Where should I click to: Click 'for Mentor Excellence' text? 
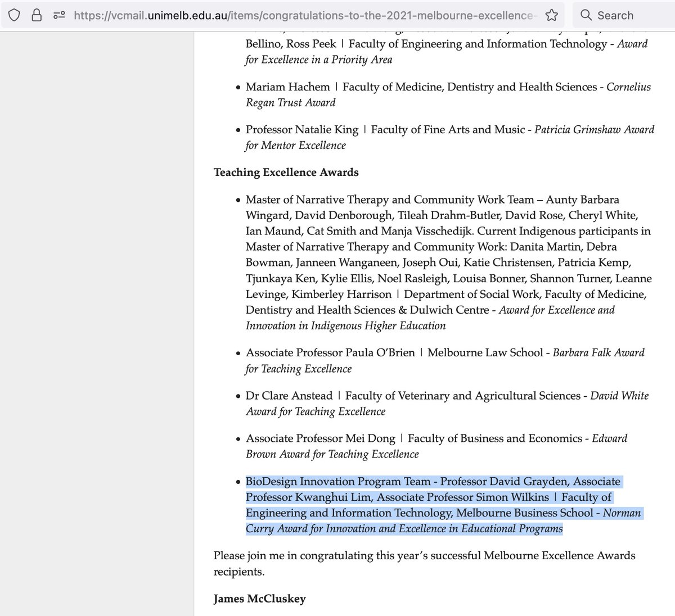[296, 146]
